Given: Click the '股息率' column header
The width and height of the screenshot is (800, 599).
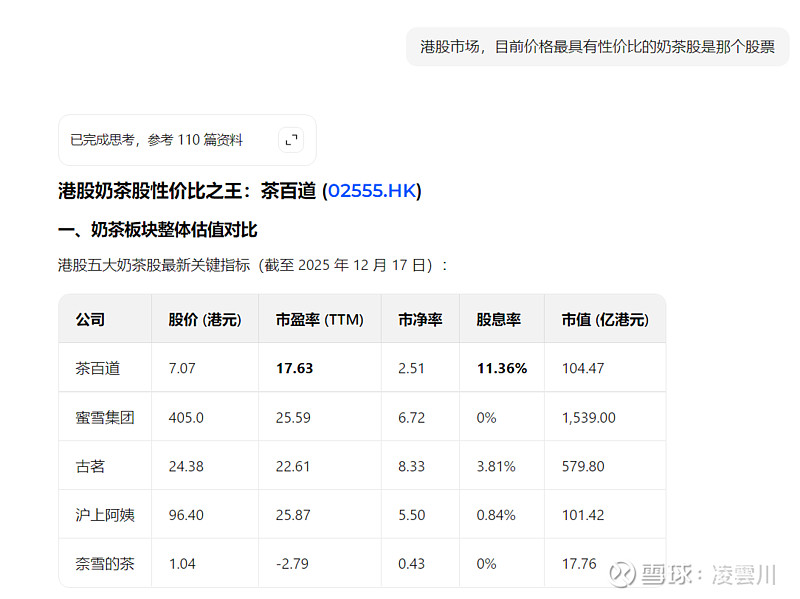Looking at the screenshot, I should click(498, 320).
